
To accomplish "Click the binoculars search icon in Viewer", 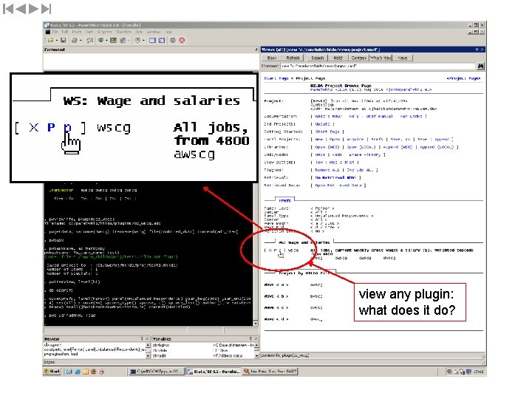I will point(481,66).
